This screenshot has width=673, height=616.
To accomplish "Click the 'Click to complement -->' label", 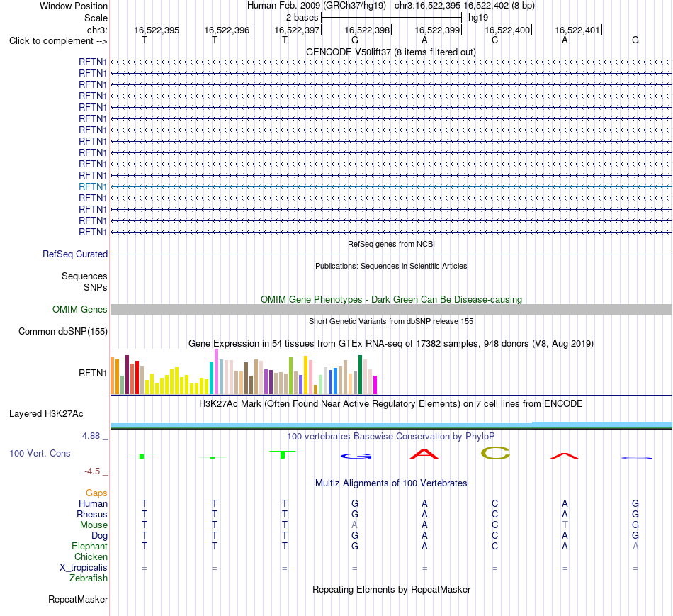I will point(58,41).
